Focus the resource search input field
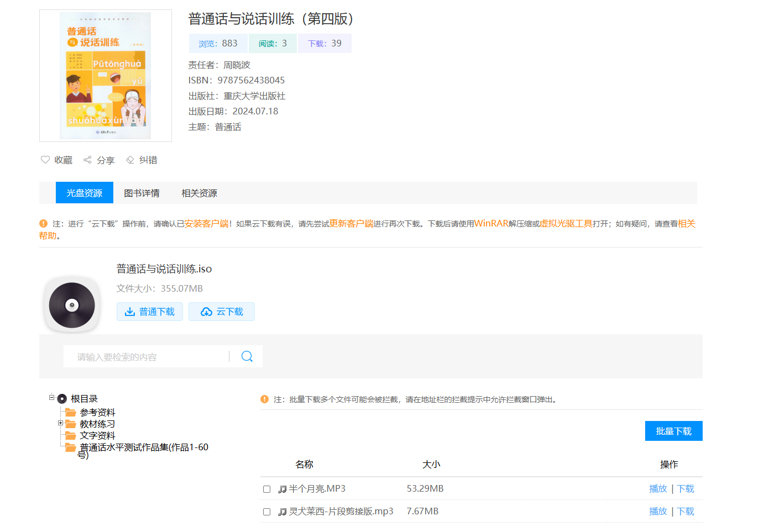 147,357
